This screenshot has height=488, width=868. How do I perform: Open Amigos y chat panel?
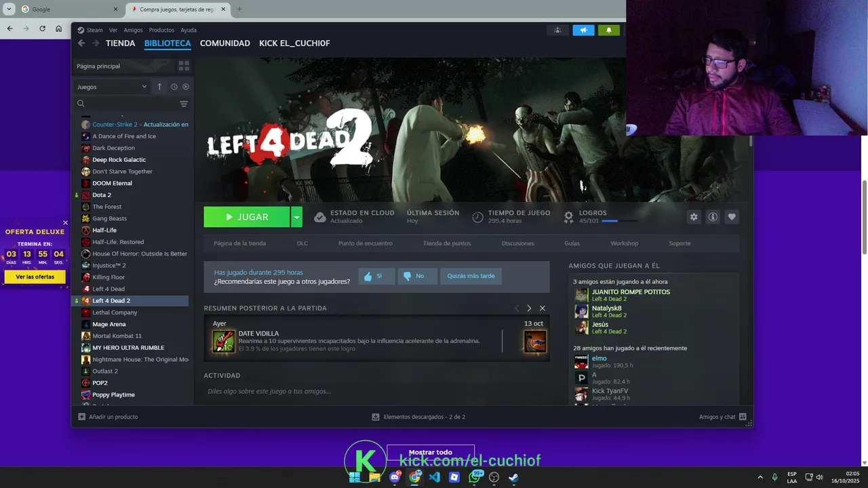click(723, 417)
